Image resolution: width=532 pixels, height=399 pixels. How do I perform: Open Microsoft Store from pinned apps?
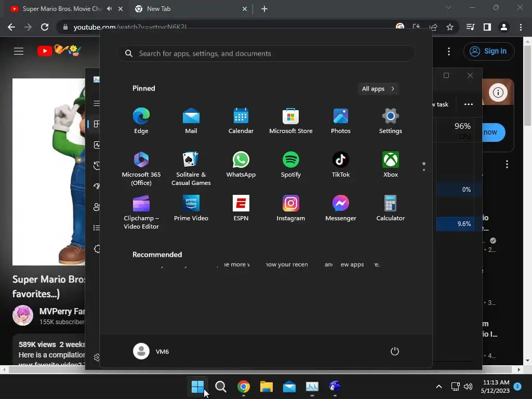tap(291, 121)
